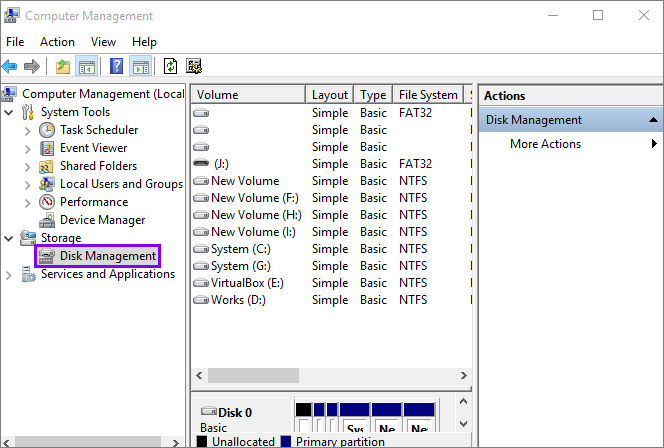The height and width of the screenshot is (448, 664).
Task: Open Help using the question mark icon
Action: pyautogui.click(x=116, y=67)
